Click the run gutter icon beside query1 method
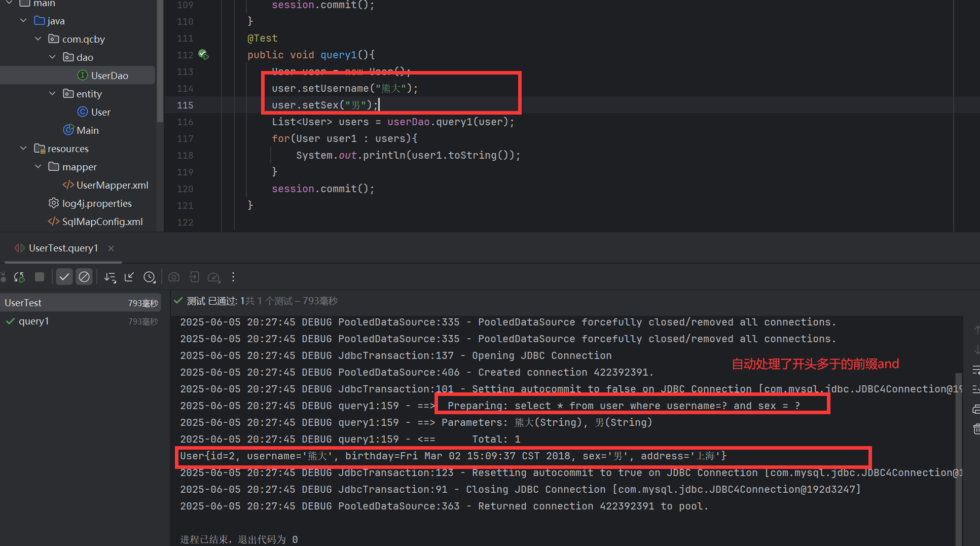This screenshot has width=980, height=546. pyautogui.click(x=203, y=55)
